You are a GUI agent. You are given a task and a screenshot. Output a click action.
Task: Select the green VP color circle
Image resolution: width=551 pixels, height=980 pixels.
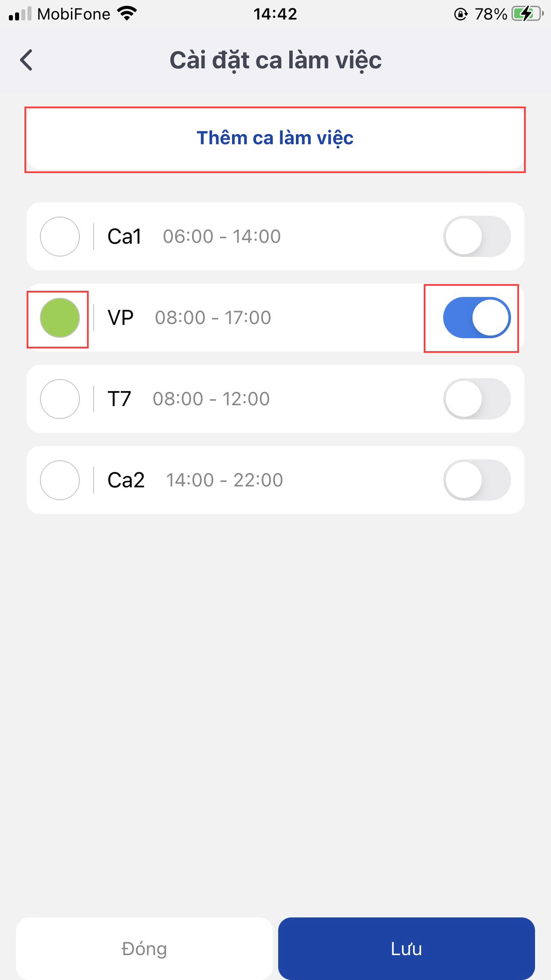tap(60, 318)
